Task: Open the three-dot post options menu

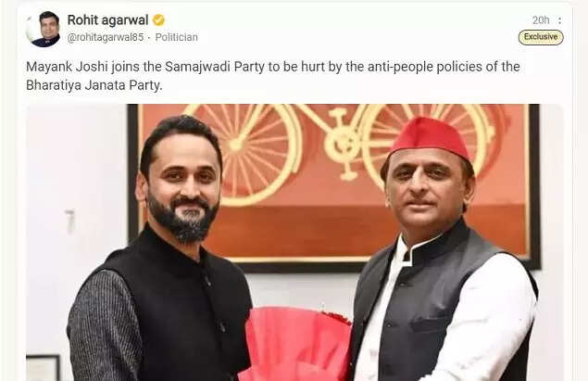Action: 560,20
